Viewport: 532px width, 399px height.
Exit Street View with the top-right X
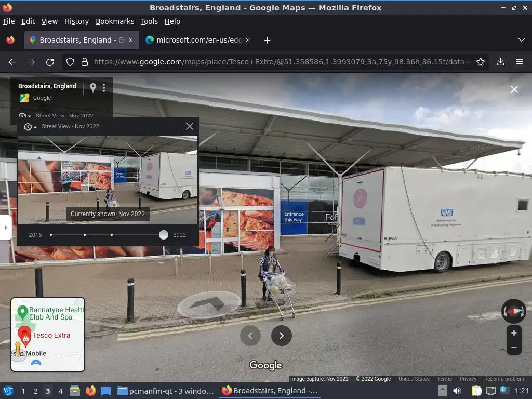[x=514, y=89]
